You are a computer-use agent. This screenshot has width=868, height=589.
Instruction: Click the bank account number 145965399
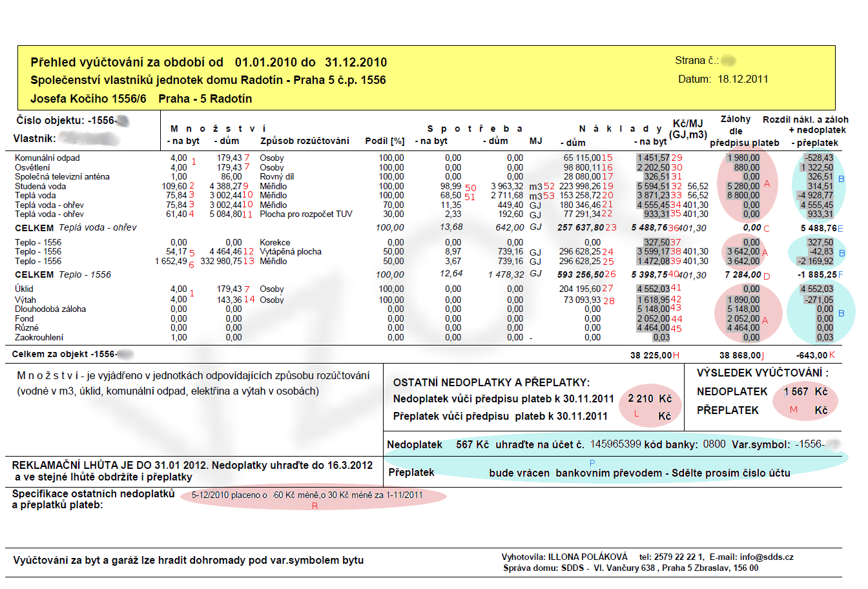click(x=615, y=444)
